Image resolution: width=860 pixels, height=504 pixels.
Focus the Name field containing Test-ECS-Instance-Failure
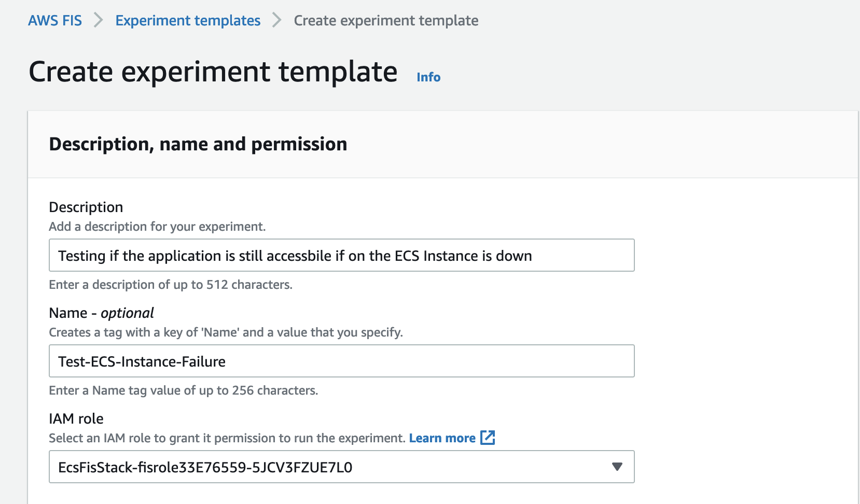point(342,361)
